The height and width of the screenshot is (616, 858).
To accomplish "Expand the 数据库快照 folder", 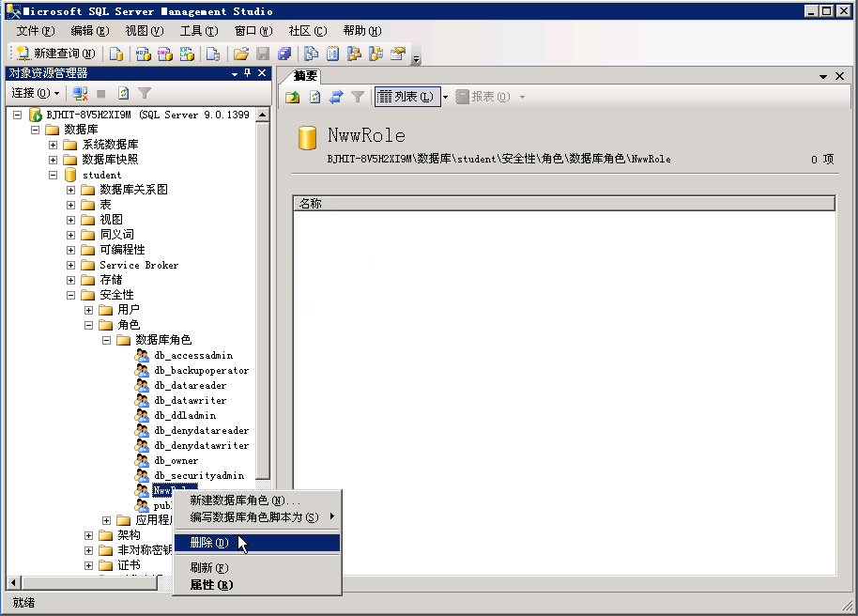I will [54, 160].
